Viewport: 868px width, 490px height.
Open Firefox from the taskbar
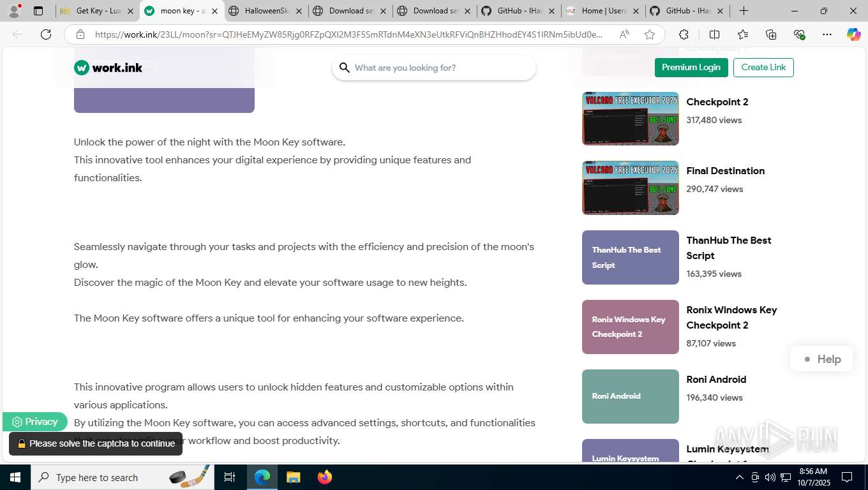325,477
